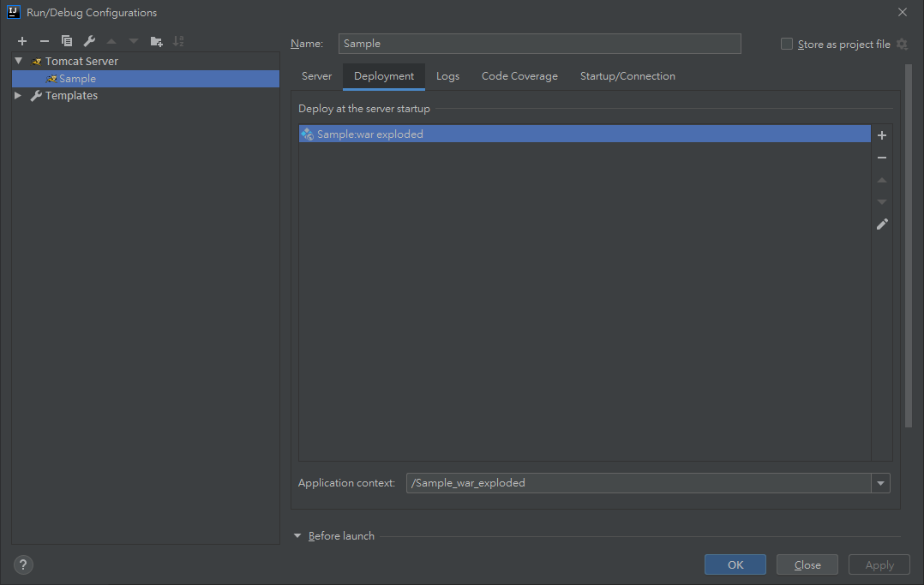Create new configuration folder
The width and height of the screenshot is (924, 585).
[156, 40]
